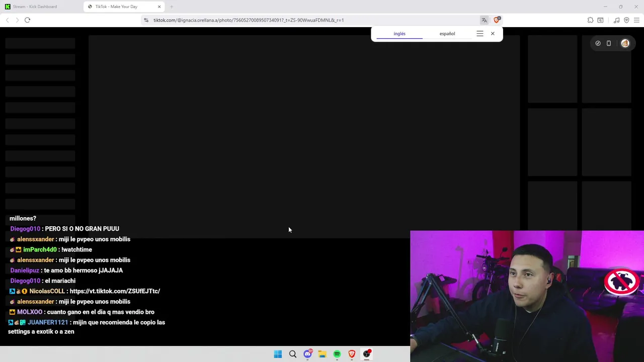Open site settings icon in address bar
The width and height of the screenshot is (644, 362).
pyautogui.click(x=146, y=20)
